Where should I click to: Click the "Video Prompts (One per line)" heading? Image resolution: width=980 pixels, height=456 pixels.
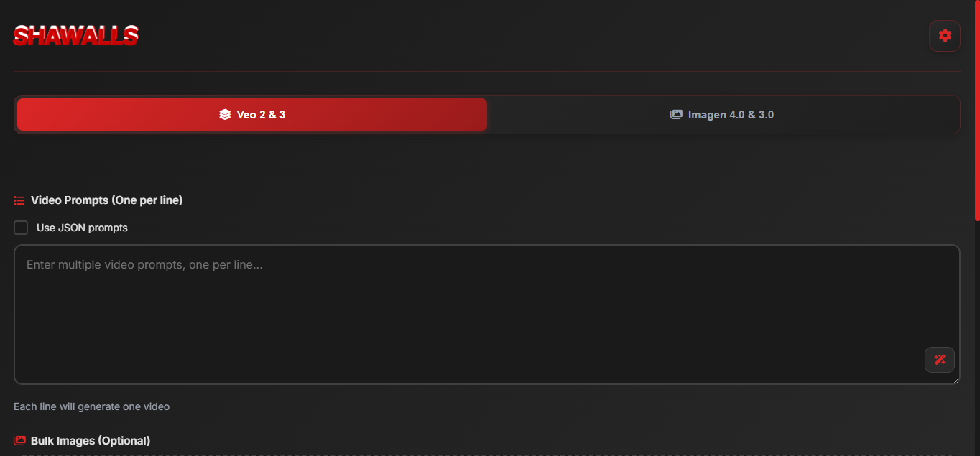[106, 200]
